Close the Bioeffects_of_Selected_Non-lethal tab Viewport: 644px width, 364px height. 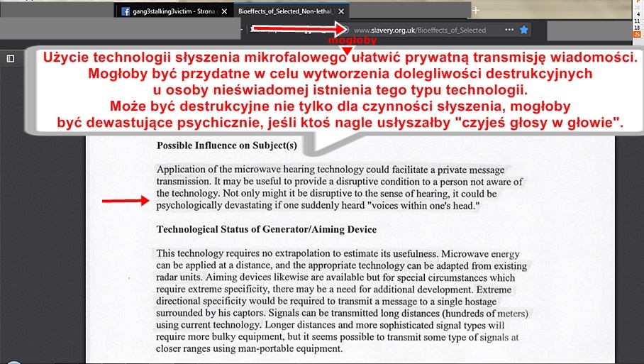tap(341, 11)
